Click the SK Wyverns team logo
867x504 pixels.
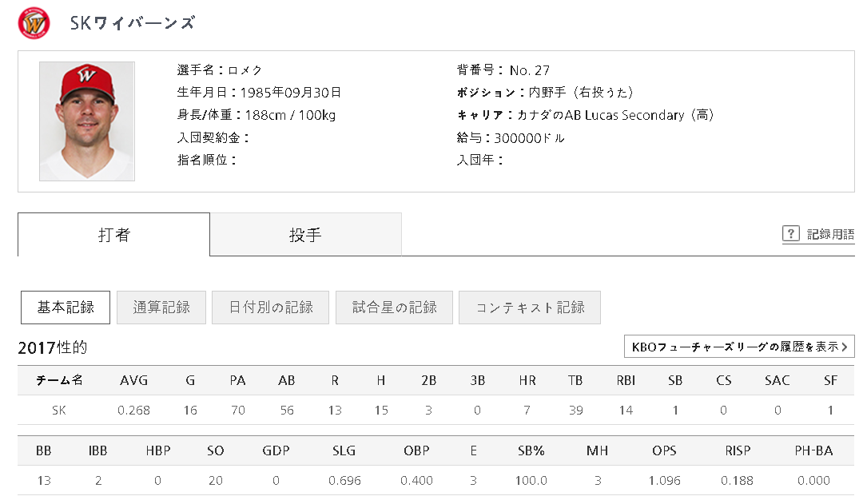point(34,22)
